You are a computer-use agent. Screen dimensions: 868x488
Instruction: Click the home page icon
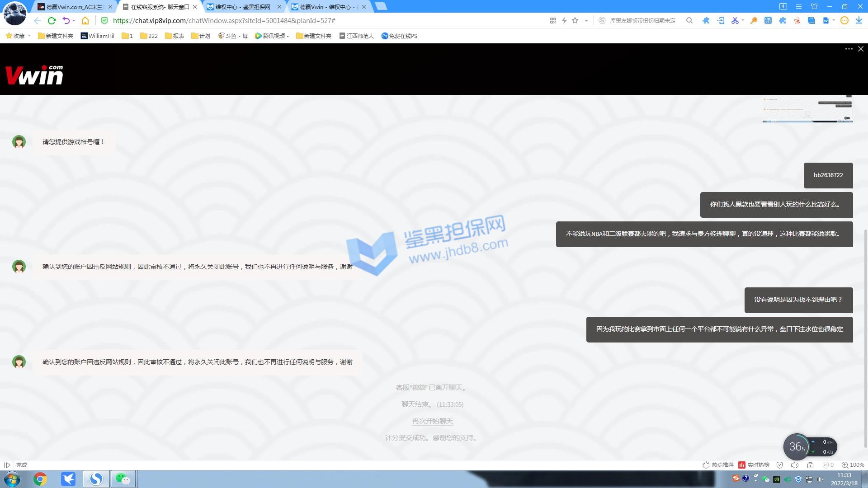pos(85,21)
